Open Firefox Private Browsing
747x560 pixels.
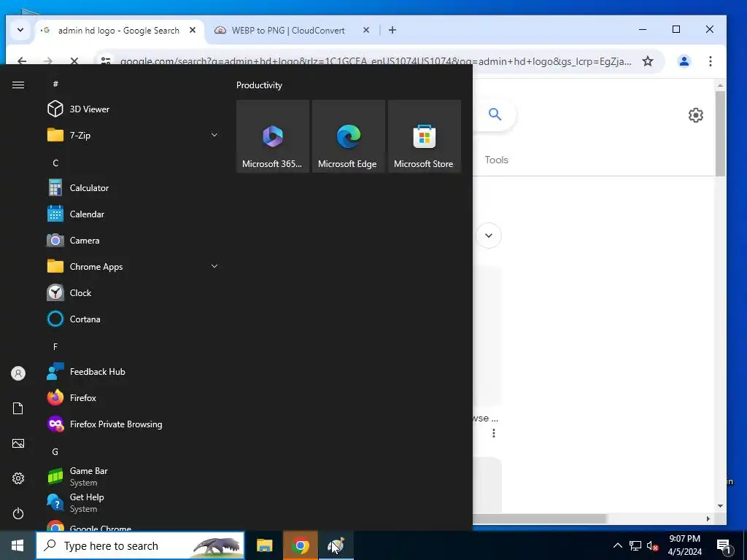133,424
